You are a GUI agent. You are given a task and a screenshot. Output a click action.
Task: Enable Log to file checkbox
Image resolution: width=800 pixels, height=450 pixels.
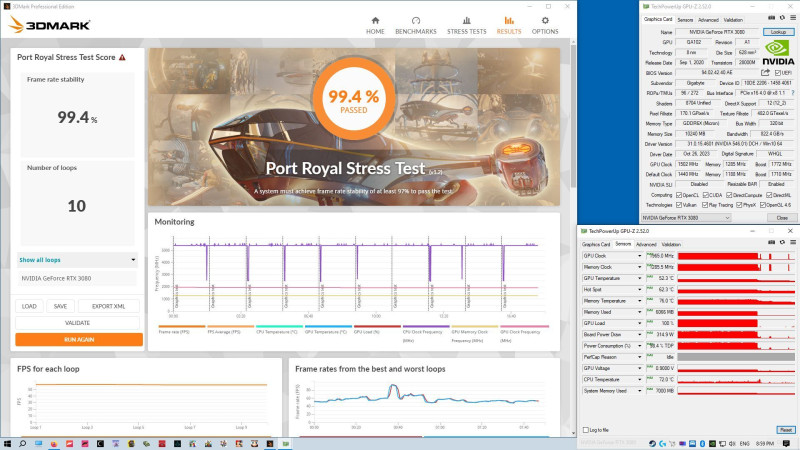(586, 430)
